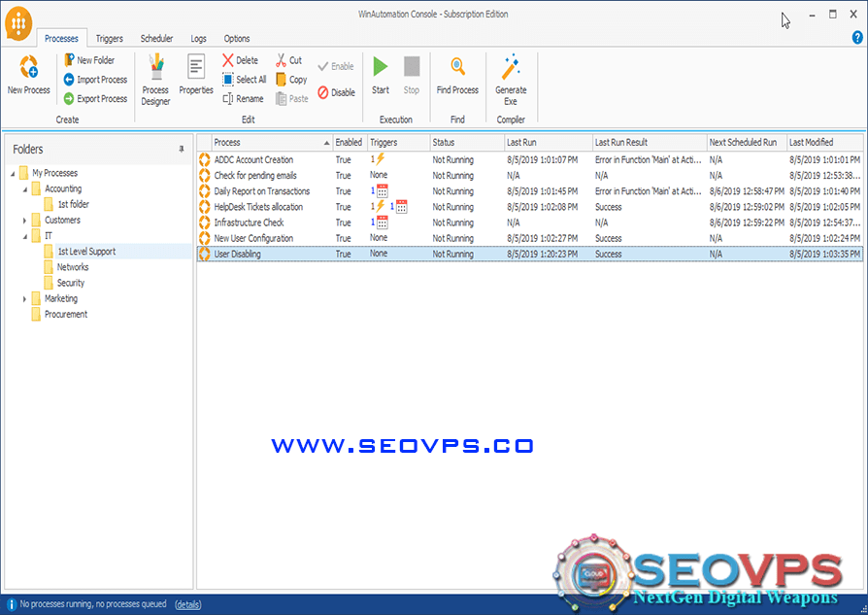Screen dimensions: 868x615
Task: Select the New User Configuration process
Action: point(530,238)
